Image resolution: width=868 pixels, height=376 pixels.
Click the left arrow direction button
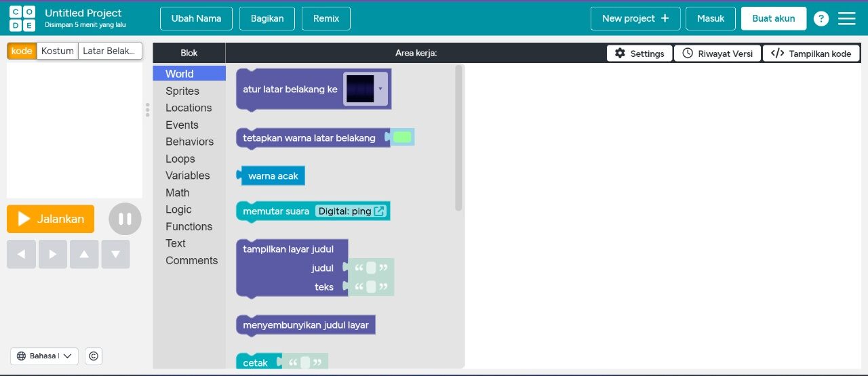21,254
